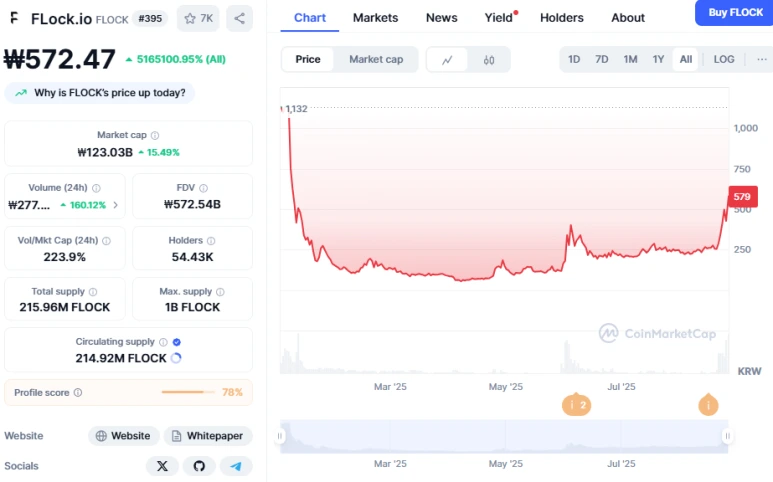The height and width of the screenshot is (482, 773).
Task: Click the share icon button
Action: click(x=239, y=18)
